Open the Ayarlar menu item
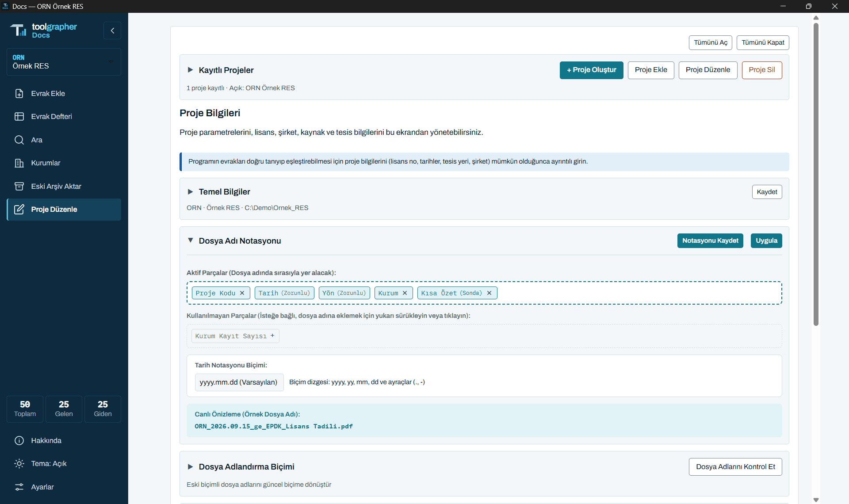 click(64, 487)
